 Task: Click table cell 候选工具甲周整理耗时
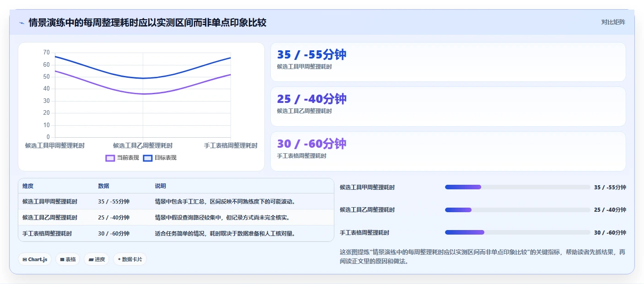50,202
